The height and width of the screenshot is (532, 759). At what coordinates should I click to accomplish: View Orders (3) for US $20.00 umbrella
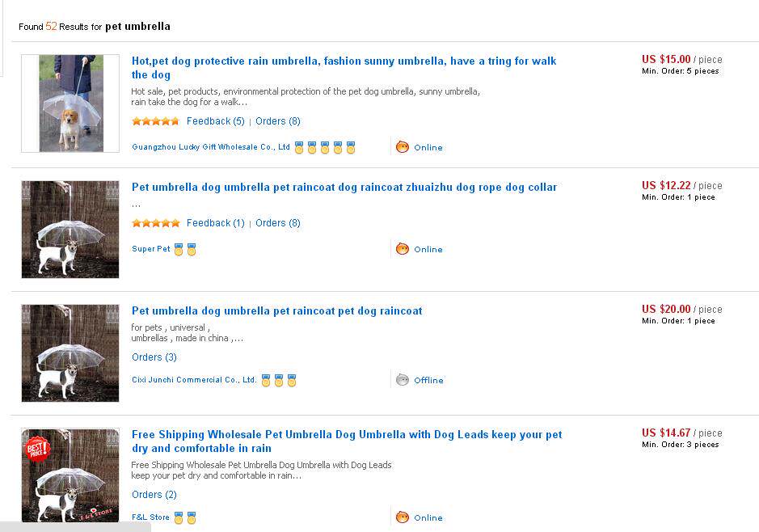[x=154, y=357]
